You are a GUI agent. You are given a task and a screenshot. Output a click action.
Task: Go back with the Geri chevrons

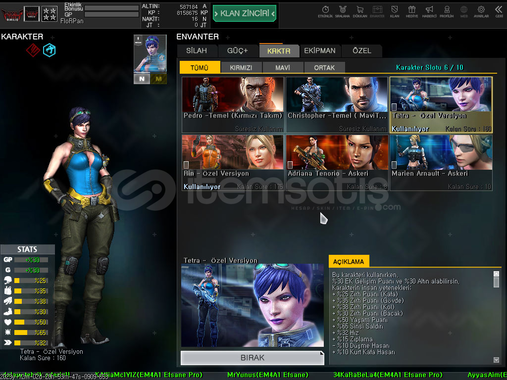[499, 11]
